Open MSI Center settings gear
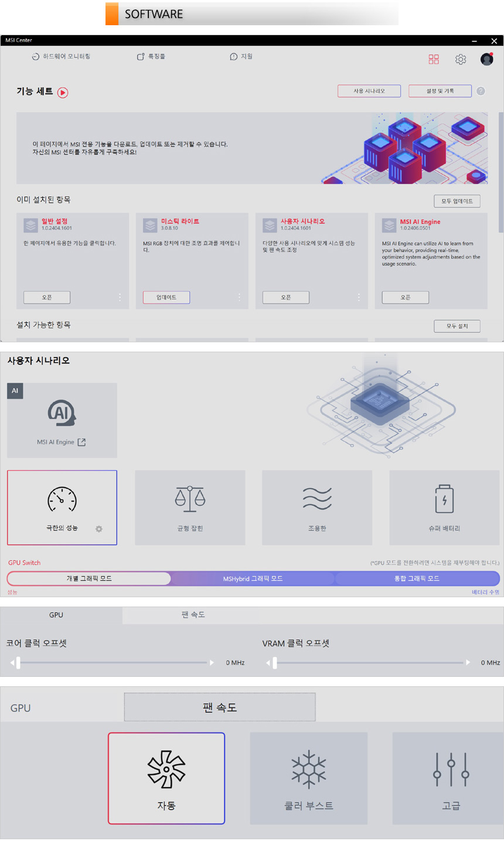504x841 pixels. [x=461, y=59]
